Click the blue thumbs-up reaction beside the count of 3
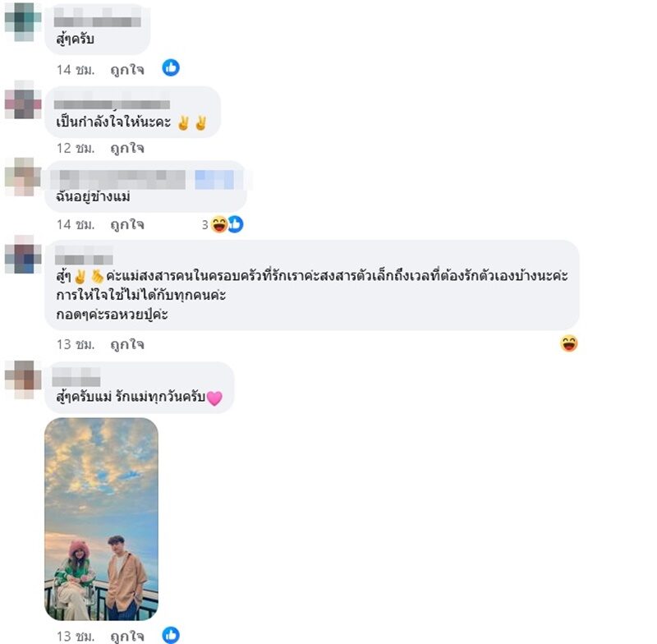The image size is (657, 644). coord(236,224)
